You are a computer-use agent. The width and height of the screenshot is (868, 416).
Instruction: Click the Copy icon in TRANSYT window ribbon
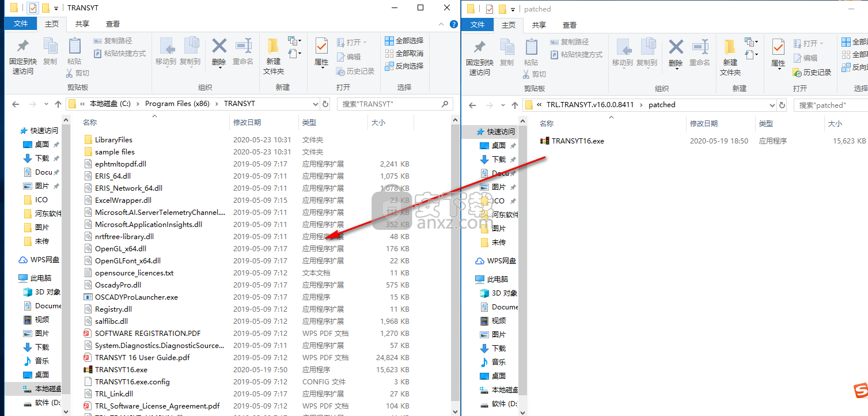(x=50, y=52)
